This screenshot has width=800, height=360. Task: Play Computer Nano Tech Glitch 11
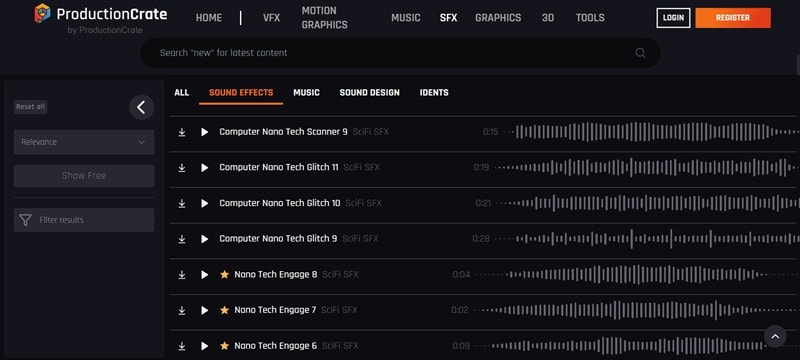point(205,168)
